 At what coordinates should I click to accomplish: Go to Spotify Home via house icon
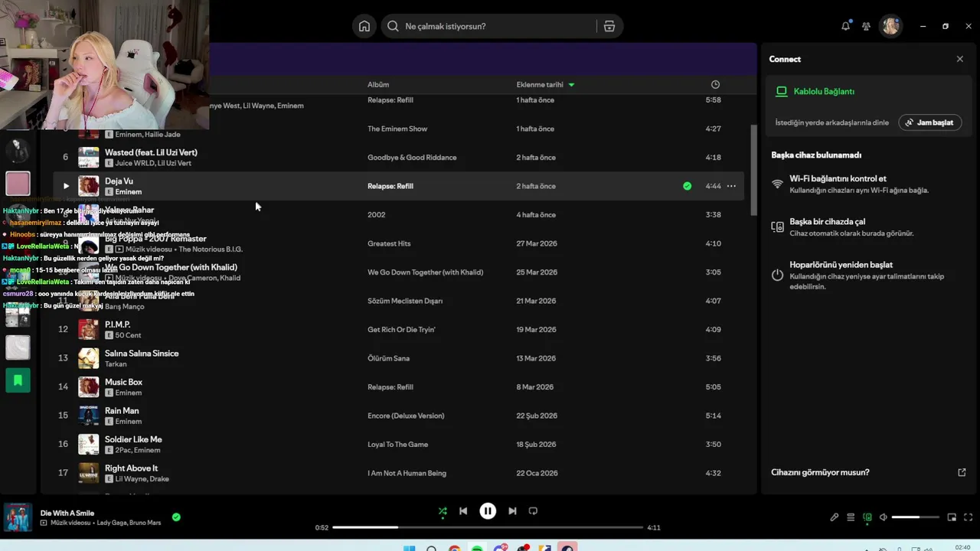click(364, 26)
